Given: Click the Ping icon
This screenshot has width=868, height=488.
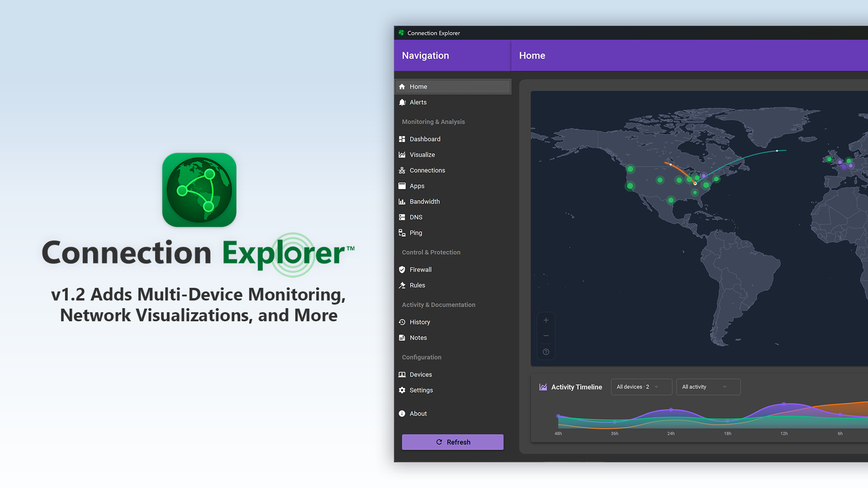Looking at the screenshot, I should click(402, 233).
